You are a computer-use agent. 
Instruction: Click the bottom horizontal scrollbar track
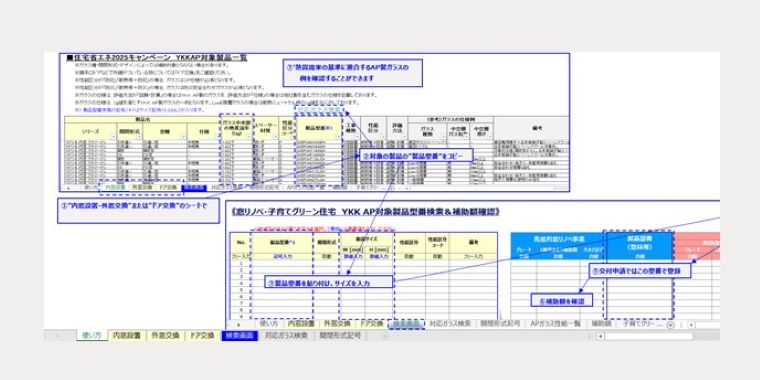pyautogui.click(x=649, y=336)
